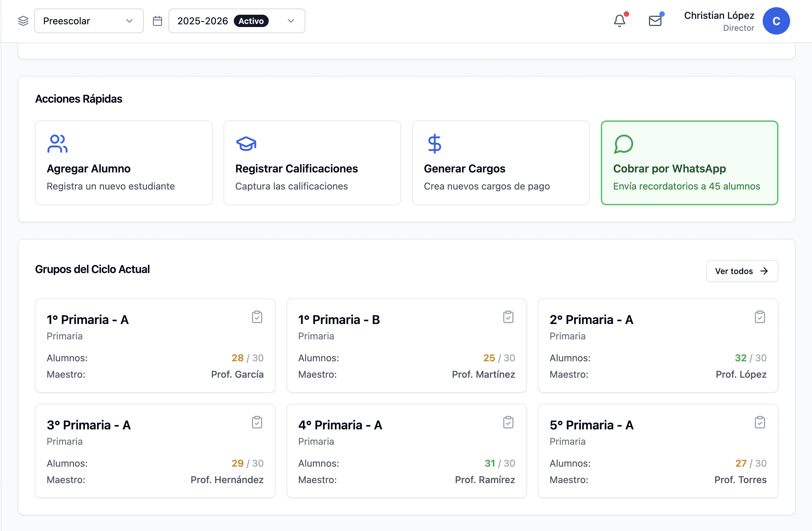Viewport: 812px width, 531px height.
Task: Open the mail envelope icon
Action: (655, 21)
